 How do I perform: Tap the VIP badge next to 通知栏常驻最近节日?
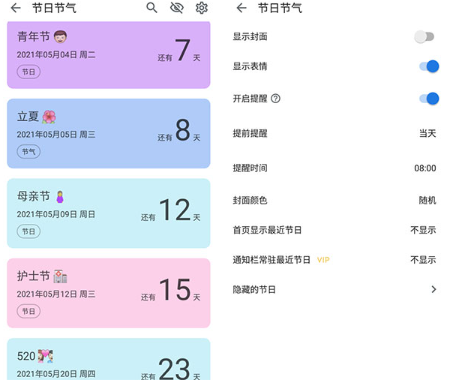(323, 260)
